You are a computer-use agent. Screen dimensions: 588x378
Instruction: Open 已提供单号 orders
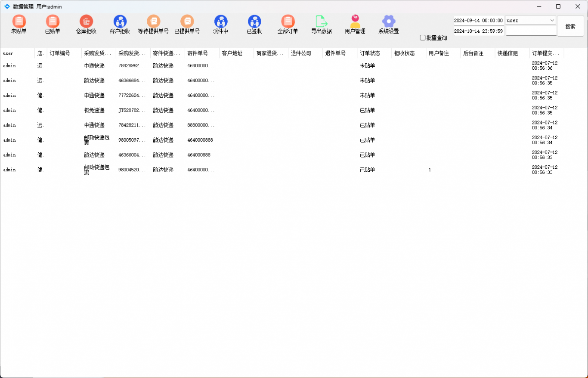click(187, 25)
